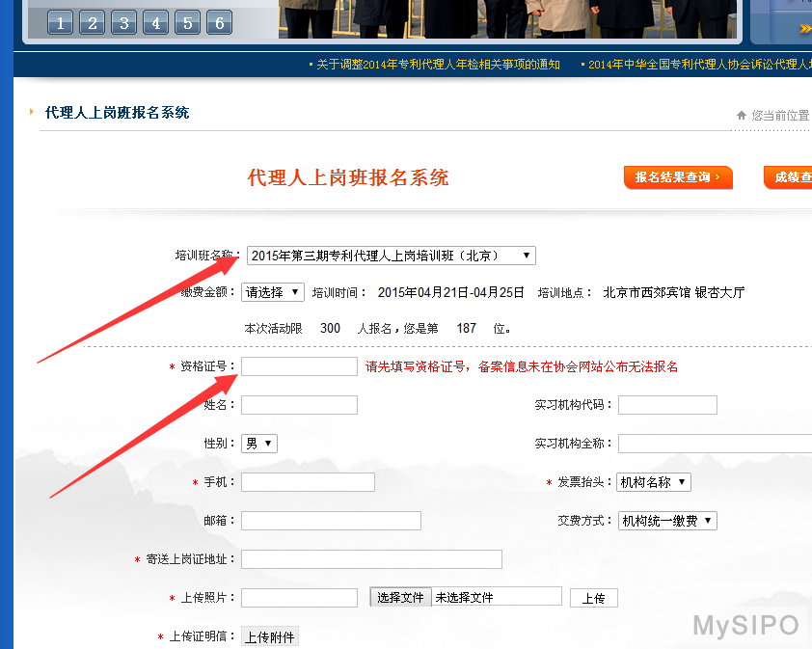Click the 报名结果查询 button
The height and width of the screenshot is (649, 812).
pos(678,177)
